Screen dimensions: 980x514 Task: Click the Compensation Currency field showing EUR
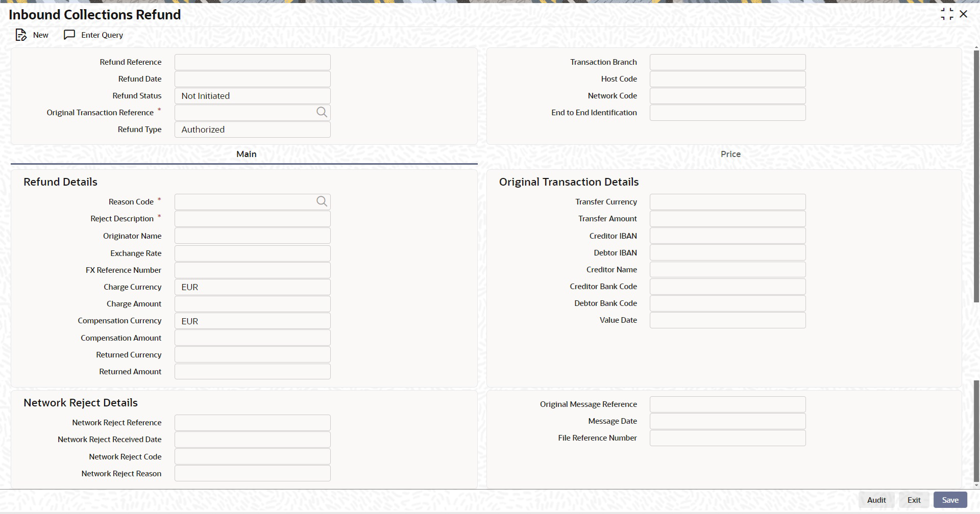pos(253,321)
